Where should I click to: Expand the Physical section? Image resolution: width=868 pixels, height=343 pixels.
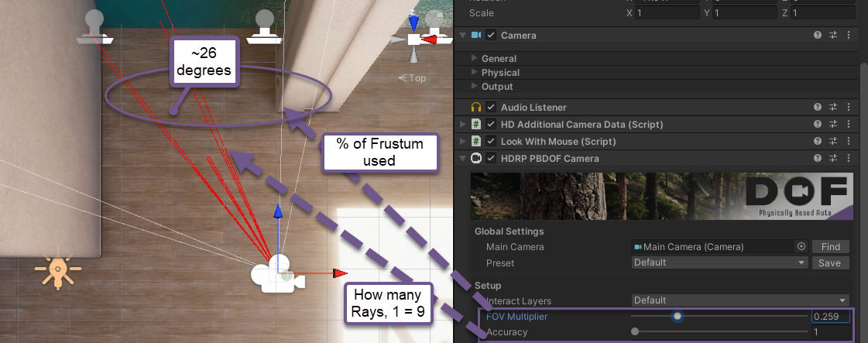[474, 72]
